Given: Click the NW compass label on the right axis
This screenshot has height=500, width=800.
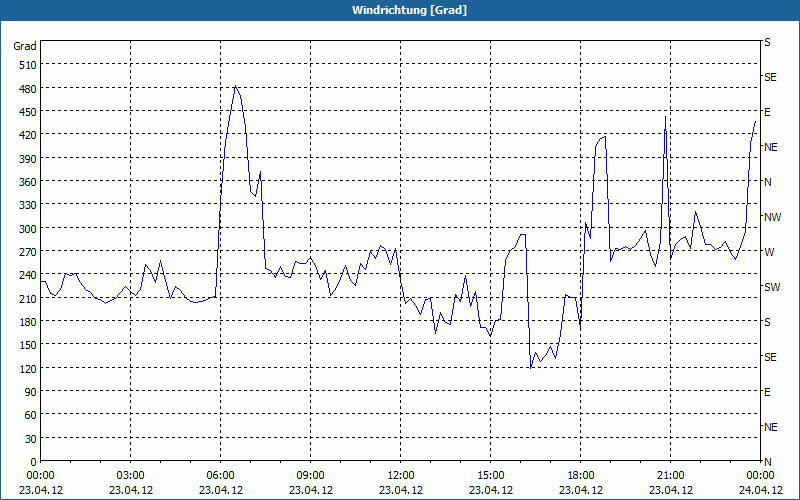Looking at the screenshot, I should coord(772,217).
